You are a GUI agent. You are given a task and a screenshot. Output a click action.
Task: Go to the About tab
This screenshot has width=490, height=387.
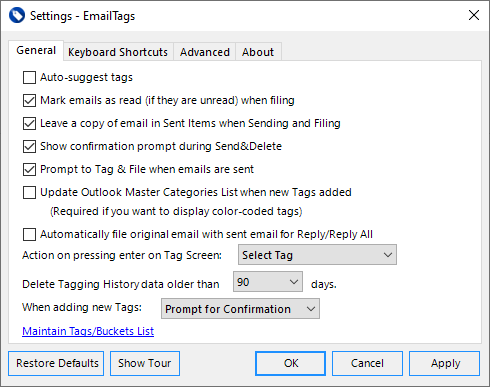(258, 52)
